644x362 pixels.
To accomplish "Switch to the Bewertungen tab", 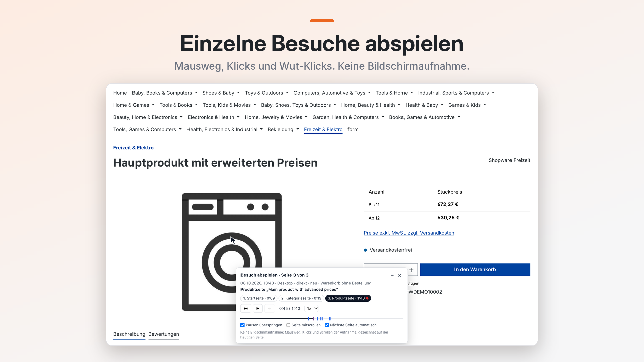I will click(x=164, y=334).
